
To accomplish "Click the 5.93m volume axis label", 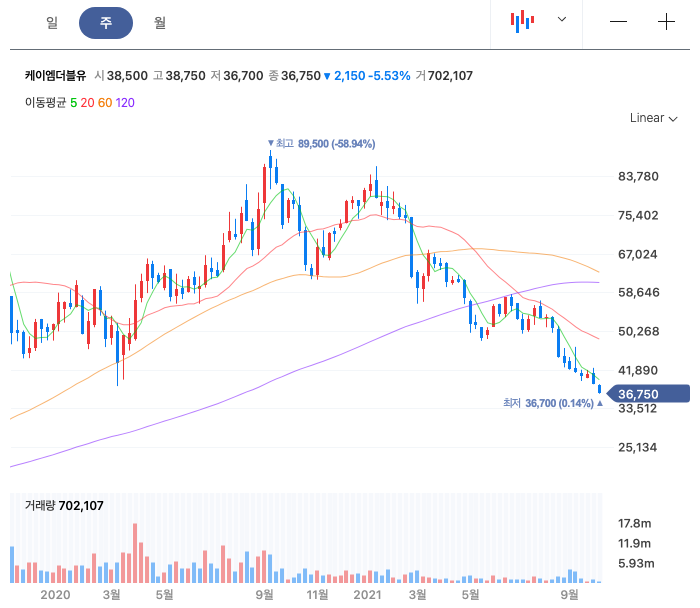I will 636,563.
